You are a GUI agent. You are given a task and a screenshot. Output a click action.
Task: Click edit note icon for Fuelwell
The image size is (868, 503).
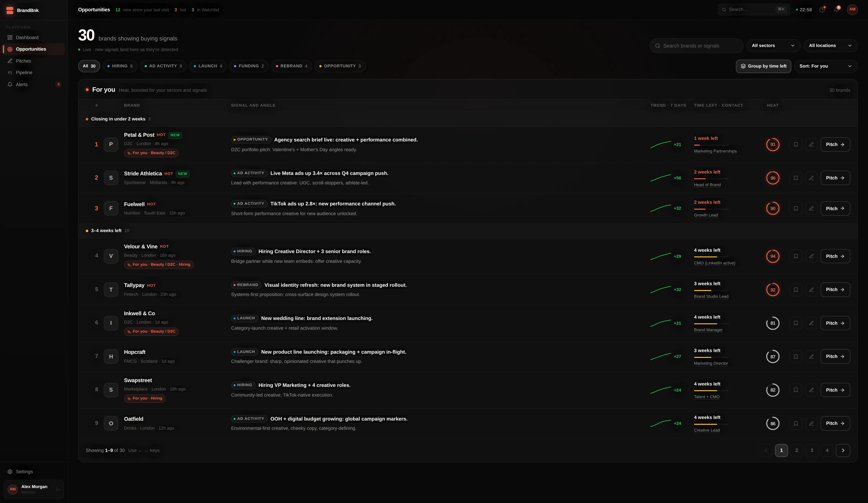point(811,209)
